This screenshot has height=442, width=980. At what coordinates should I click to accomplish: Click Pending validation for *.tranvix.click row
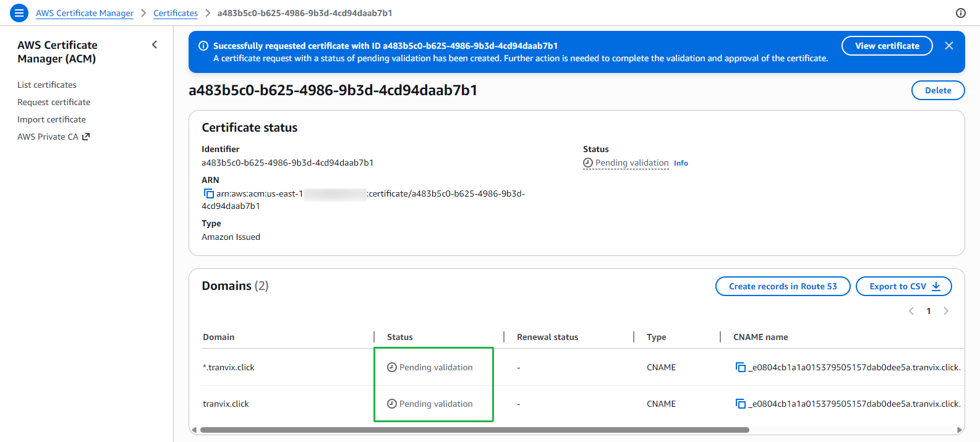coord(430,367)
